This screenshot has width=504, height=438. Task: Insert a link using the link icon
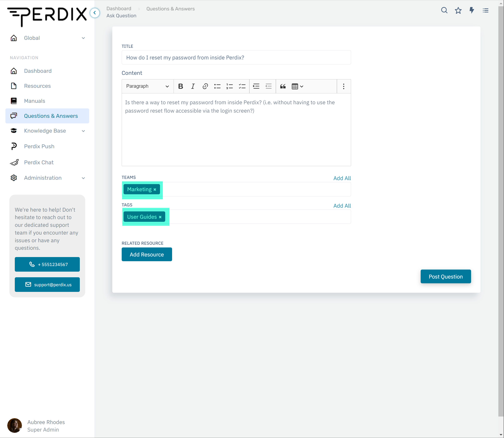click(205, 86)
